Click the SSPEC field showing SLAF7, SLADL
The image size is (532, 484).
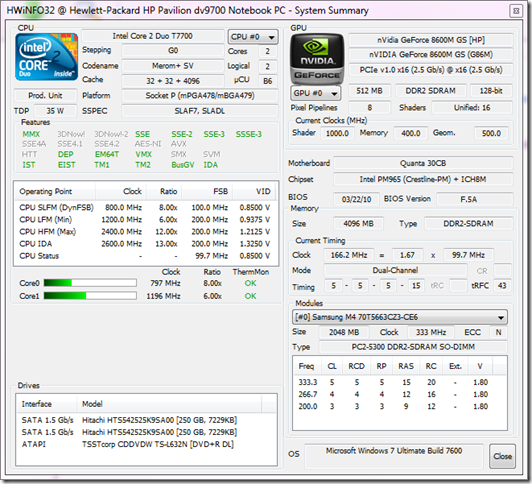pyautogui.click(x=200, y=111)
